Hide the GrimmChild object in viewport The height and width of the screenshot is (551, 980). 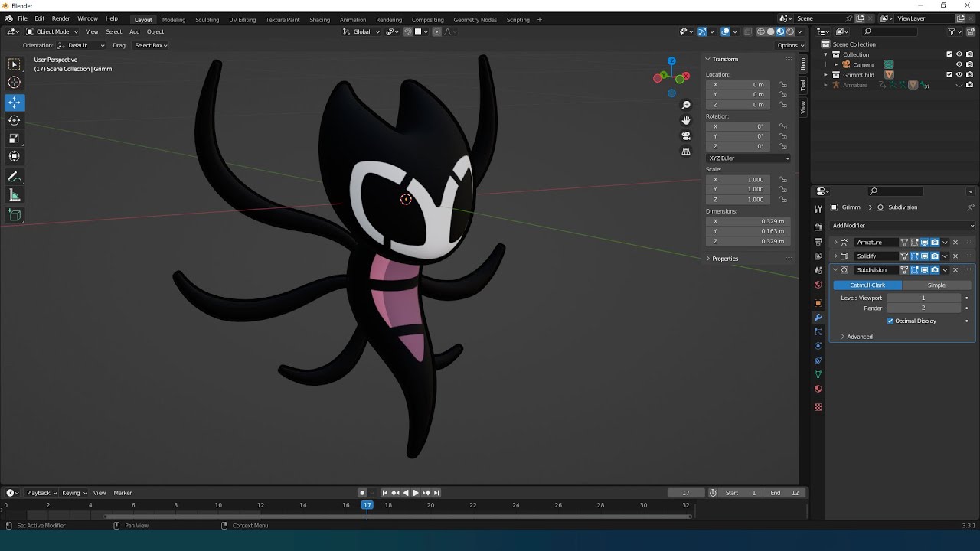click(x=959, y=74)
